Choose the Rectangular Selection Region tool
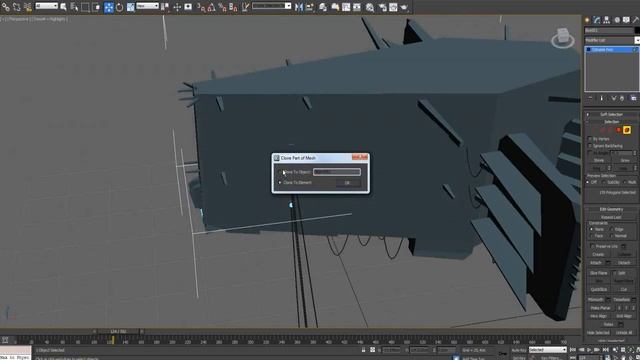This screenshot has width=640, height=360. point(85,7)
